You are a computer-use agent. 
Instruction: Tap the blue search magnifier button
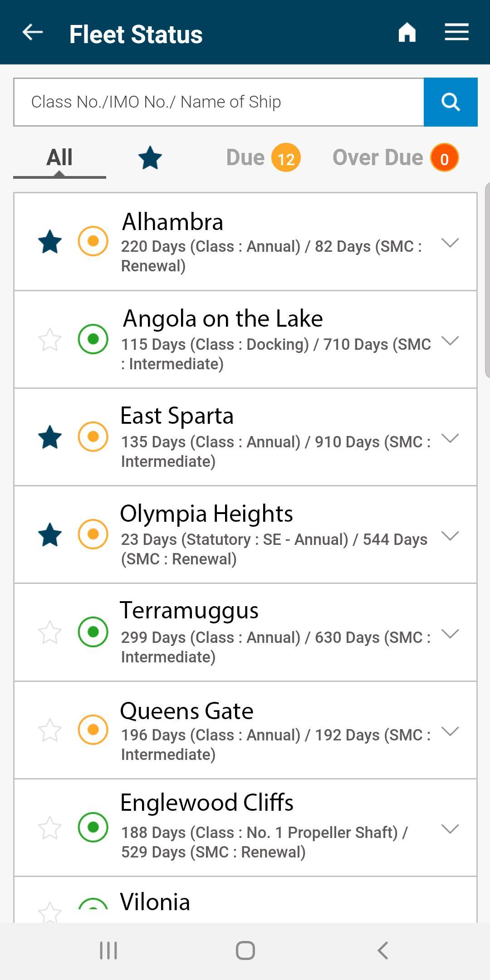point(451,102)
